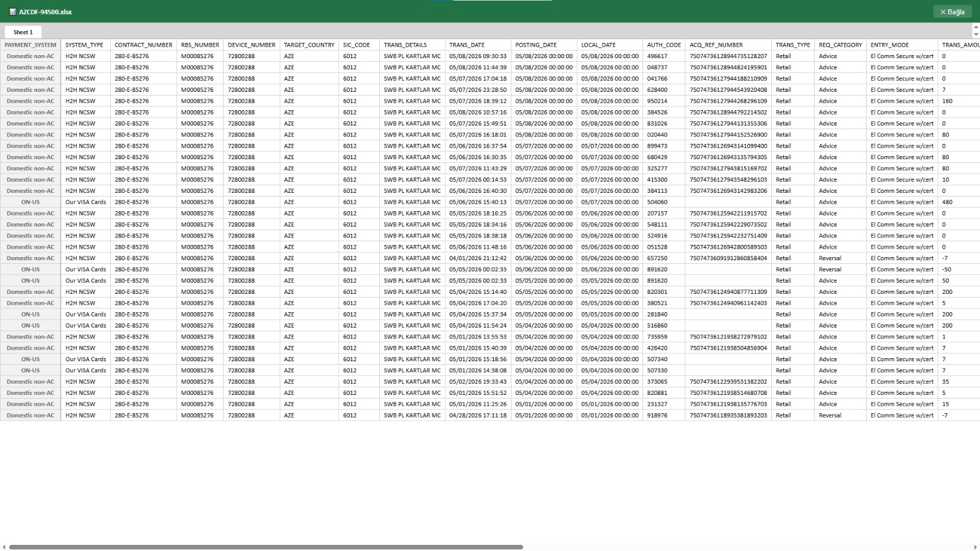Screen dimensions: 980x551
Task: Click trans date 05/01/2026 14:38:08
Action: coord(478,370)
